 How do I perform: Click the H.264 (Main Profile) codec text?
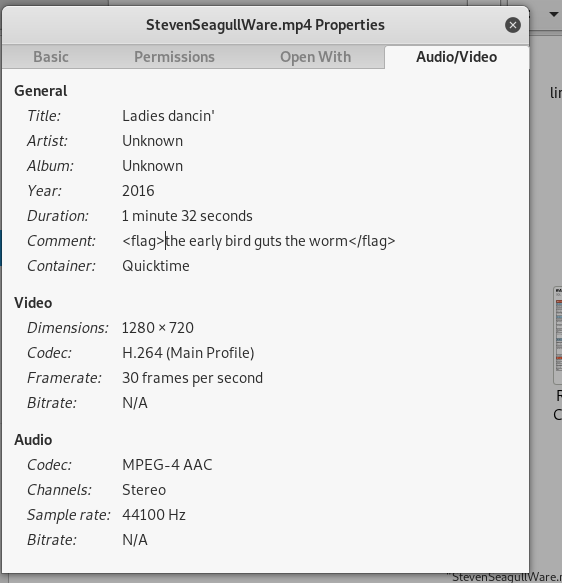(188, 353)
